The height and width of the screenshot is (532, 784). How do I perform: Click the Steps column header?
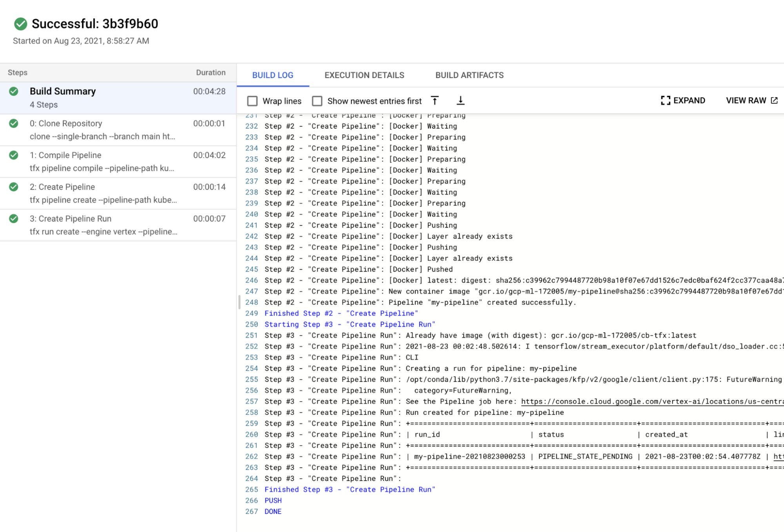tap(18, 72)
